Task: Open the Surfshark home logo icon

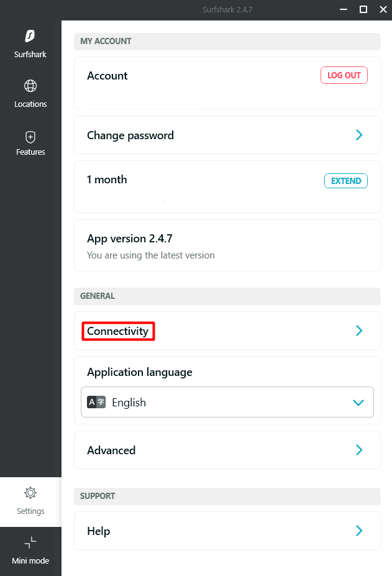Action: click(x=30, y=36)
